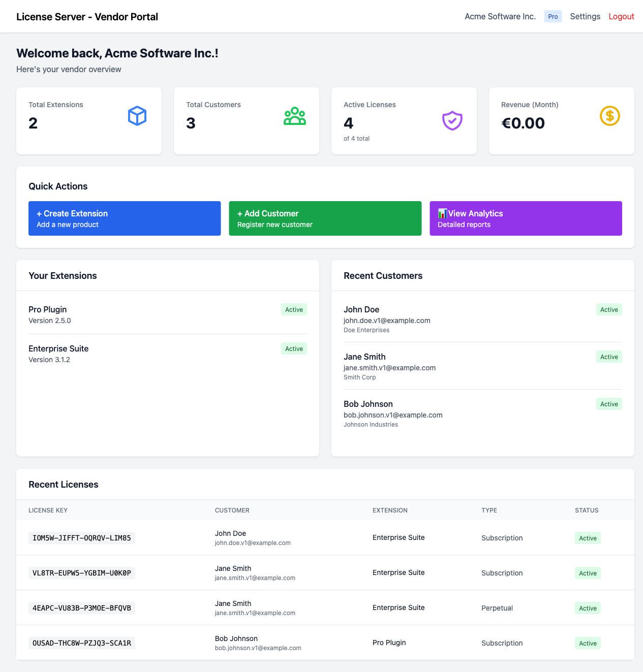The width and height of the screenshot is (643, 672).
Task: Click the STATUS column header
Action: (587, 510)
